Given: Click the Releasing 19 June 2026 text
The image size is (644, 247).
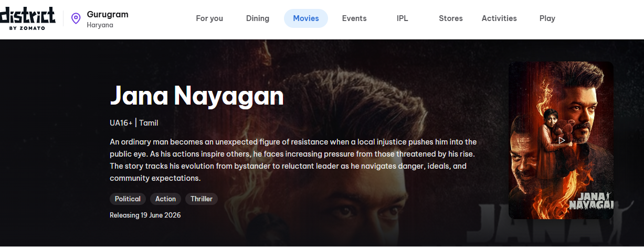Looking at the screenshot, I should coord(145,215).
